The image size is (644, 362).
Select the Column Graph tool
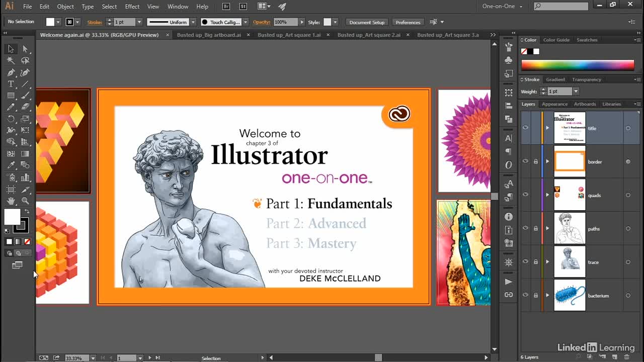pos(25,177)
